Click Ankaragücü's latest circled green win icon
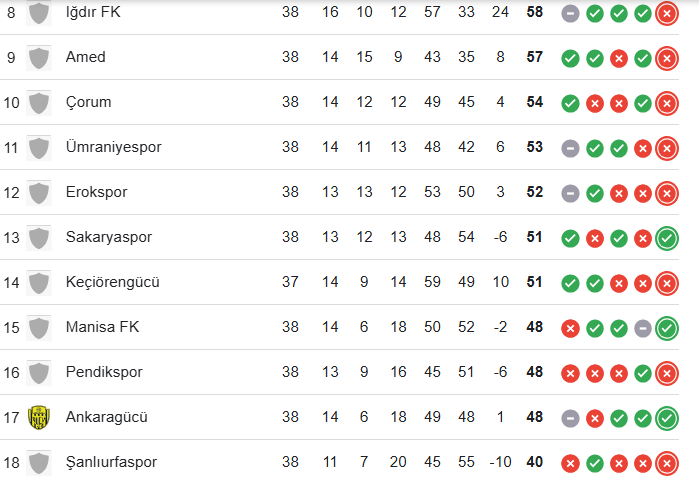This screenshot has height=483, width=699. coord(667,419)
